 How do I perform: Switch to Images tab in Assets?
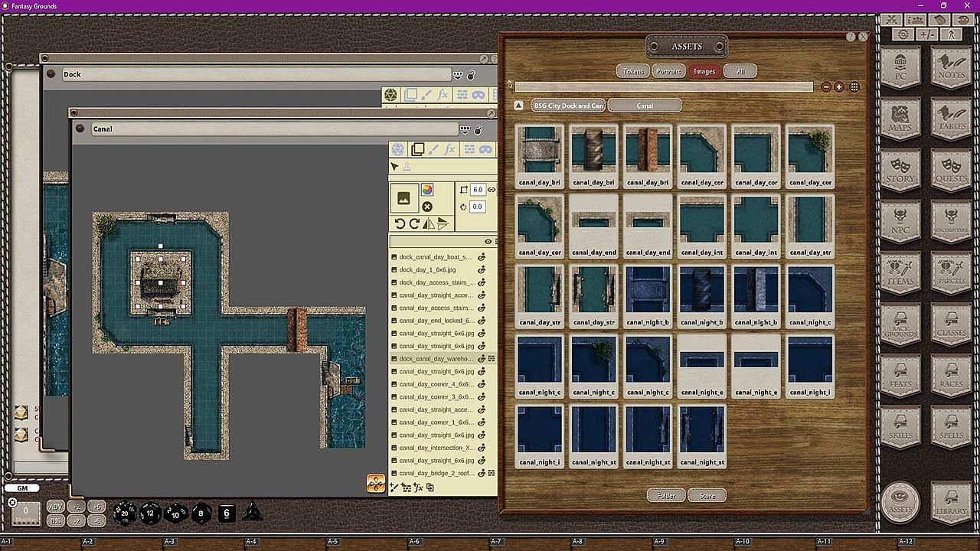coord(704,71)
